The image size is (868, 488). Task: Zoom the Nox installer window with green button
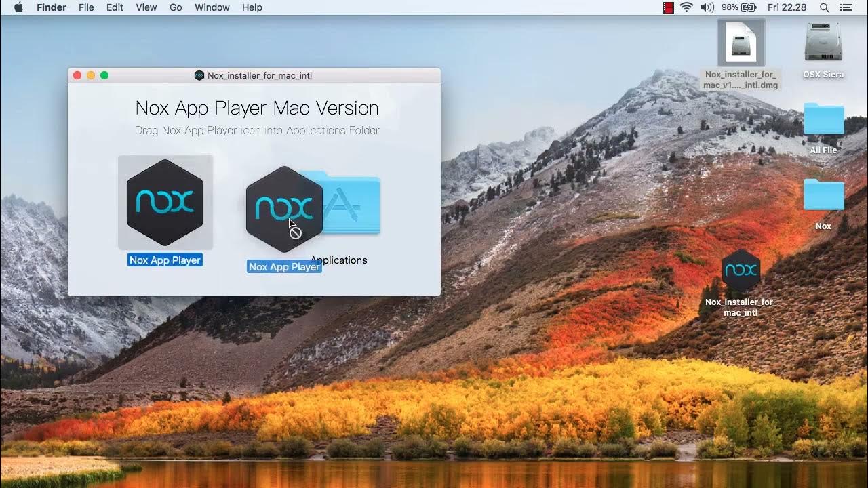104,75
